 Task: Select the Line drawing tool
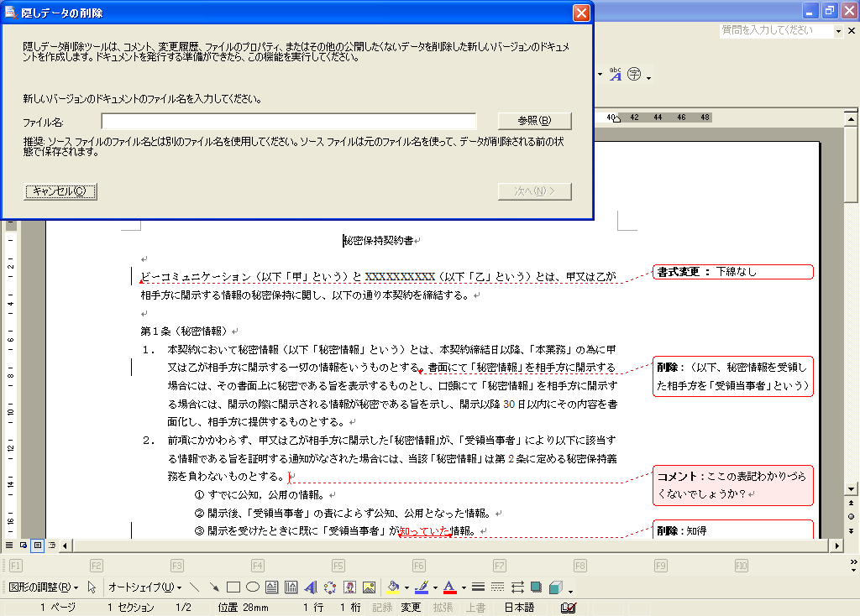tap(195, 587)
